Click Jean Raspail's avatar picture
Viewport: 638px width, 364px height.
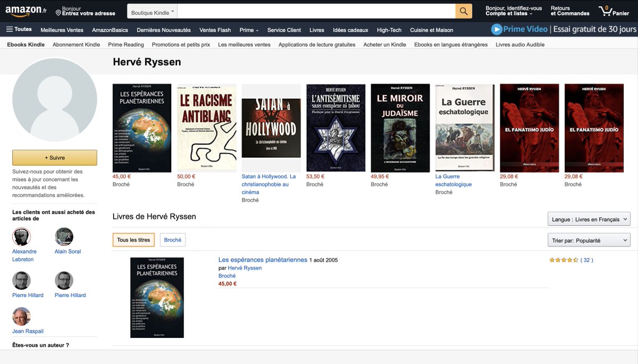tap(21, 316)
